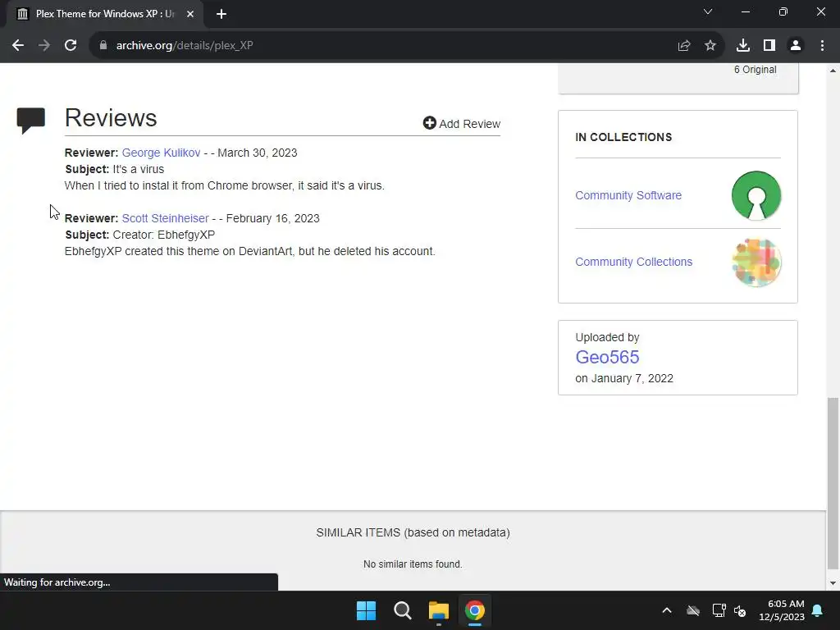
Task: Click scrollbar down arrow
Action: (833, 583)
